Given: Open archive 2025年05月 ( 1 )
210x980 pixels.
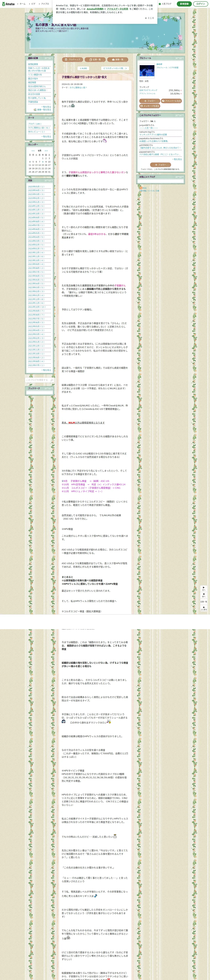Looking at the screenshot, I should 36,187.
